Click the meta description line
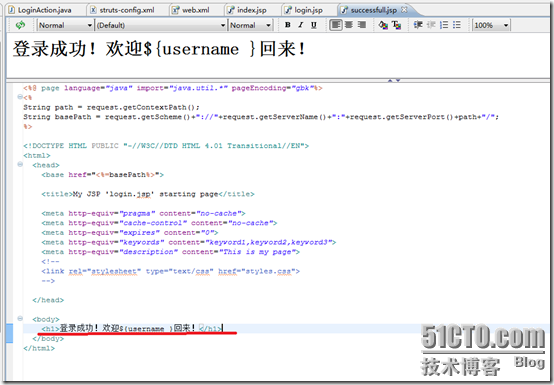The width and height of the screenshot is (554, 385). [x=170, y=251]
